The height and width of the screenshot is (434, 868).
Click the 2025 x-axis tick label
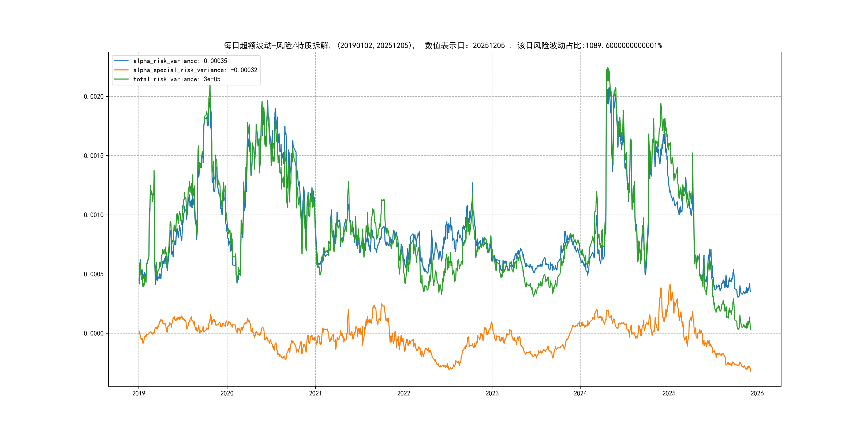[x=669, y=393]
